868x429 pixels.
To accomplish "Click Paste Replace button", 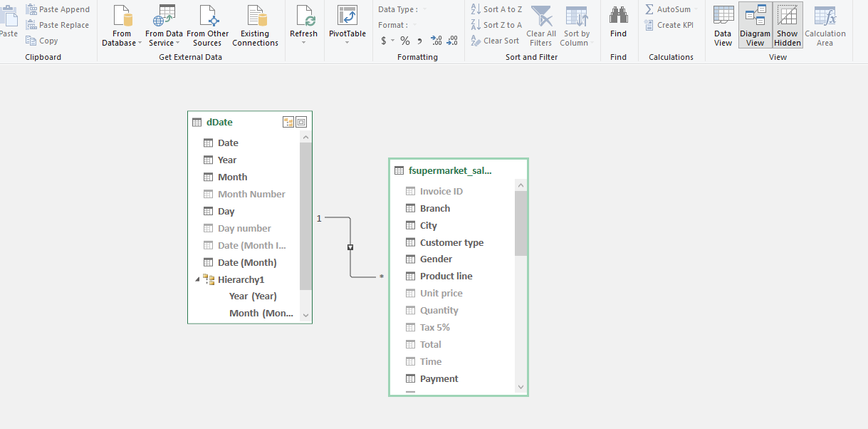I will (x=58, y=25).
